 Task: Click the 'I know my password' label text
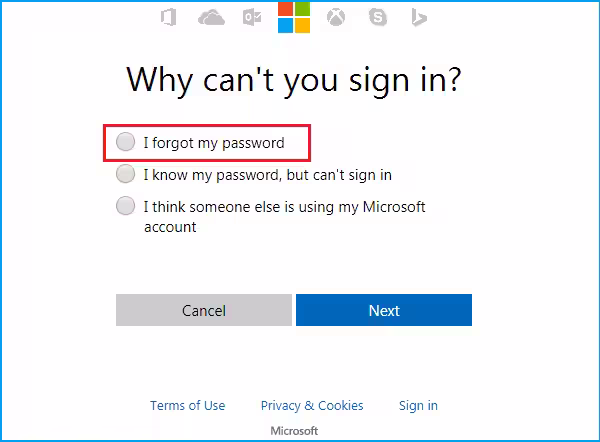(x=267, y=175)
